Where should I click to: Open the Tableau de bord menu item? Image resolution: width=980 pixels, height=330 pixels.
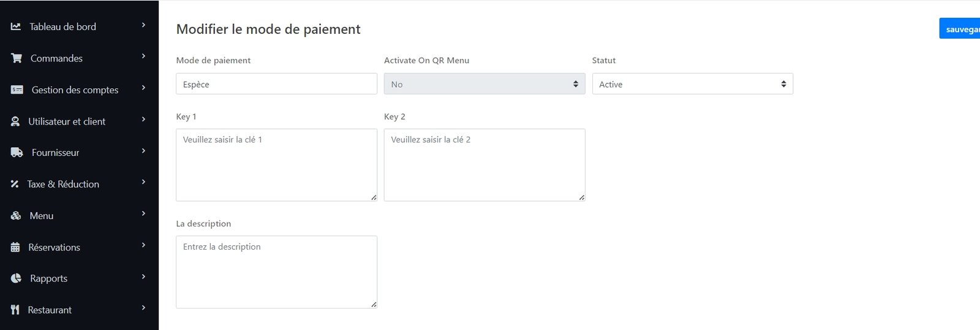point(62,26)
